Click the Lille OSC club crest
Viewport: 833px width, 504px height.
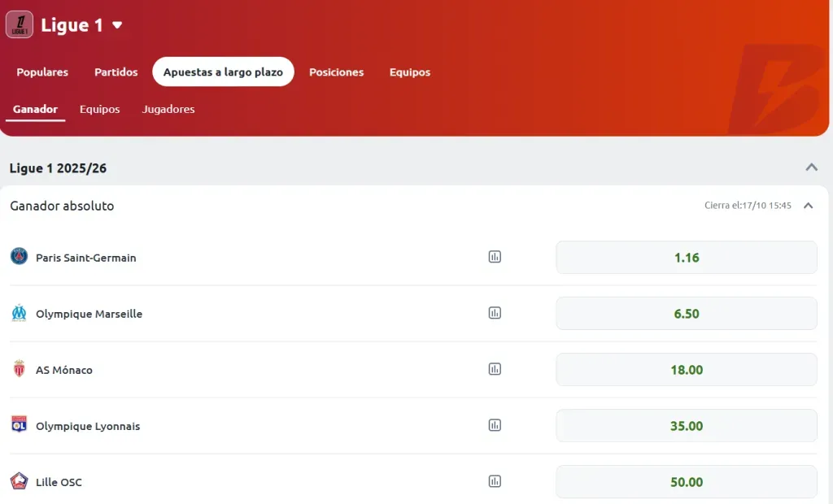pyautogui.click(x=18, y=481)
